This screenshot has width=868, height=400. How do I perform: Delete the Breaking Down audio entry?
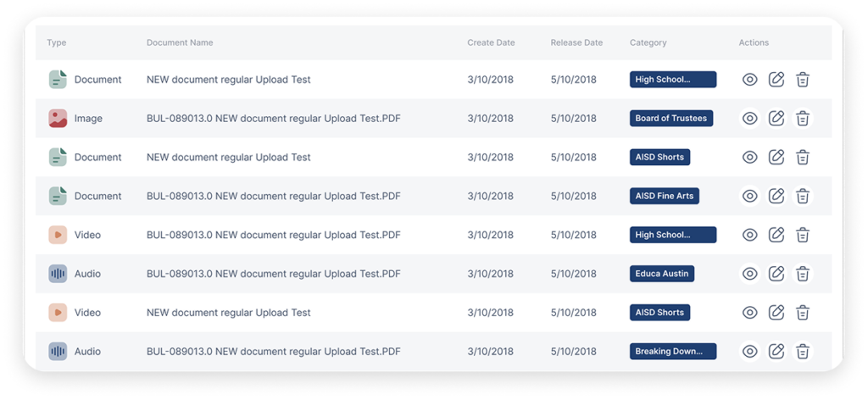[803, 352]
